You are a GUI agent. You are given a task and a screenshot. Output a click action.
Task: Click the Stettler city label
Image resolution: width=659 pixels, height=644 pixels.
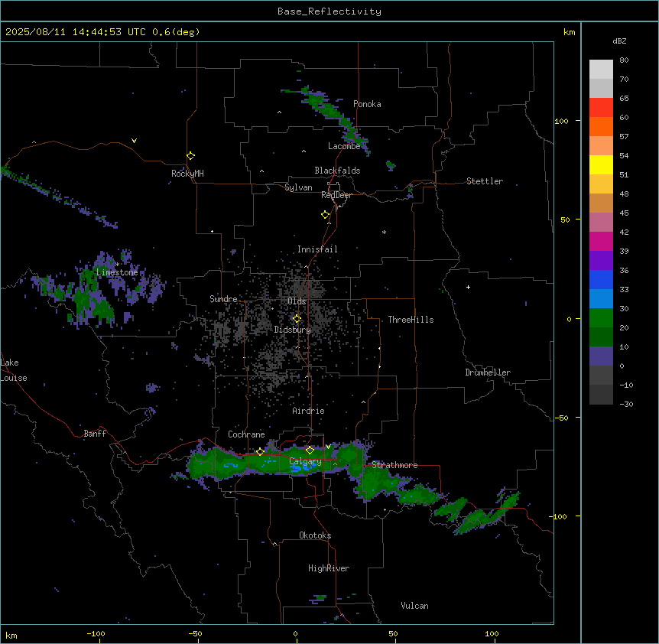[x=485, y=181]
